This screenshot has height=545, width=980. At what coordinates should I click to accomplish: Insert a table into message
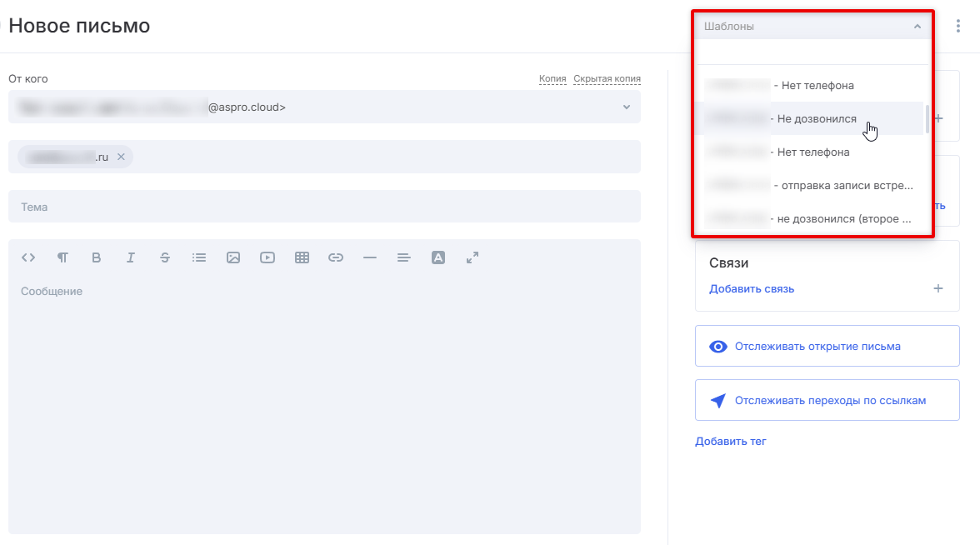[x=302, y=257]
